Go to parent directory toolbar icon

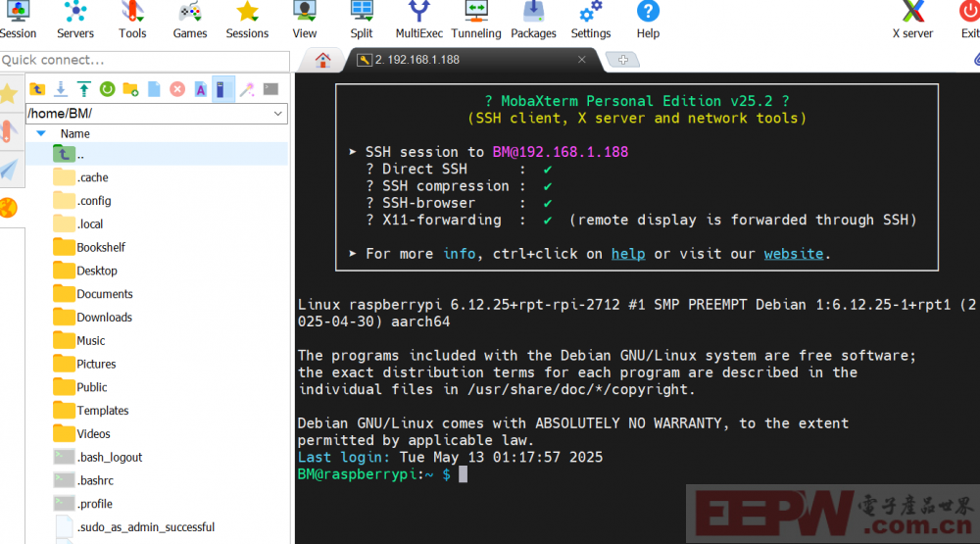point(37,89)
